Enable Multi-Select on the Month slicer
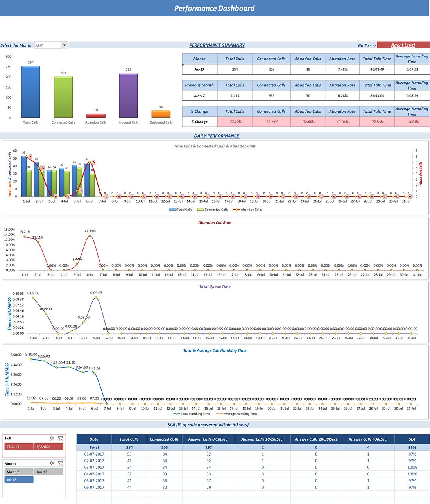 coord(52,464)
